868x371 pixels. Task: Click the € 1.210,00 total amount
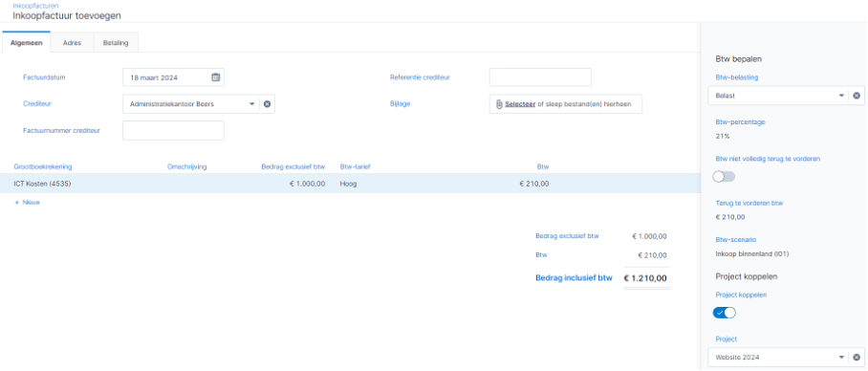pyautogui.click(x=645, y=278)
